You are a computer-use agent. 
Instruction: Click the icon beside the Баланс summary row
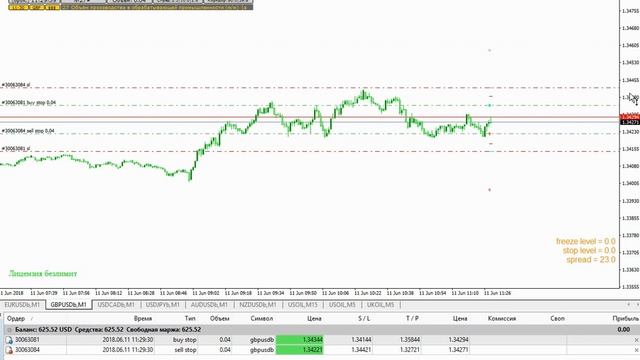click(9, 330)
